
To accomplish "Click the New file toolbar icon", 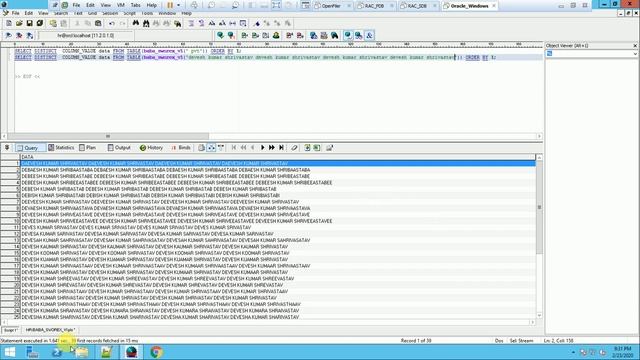I will coord(9,24).
